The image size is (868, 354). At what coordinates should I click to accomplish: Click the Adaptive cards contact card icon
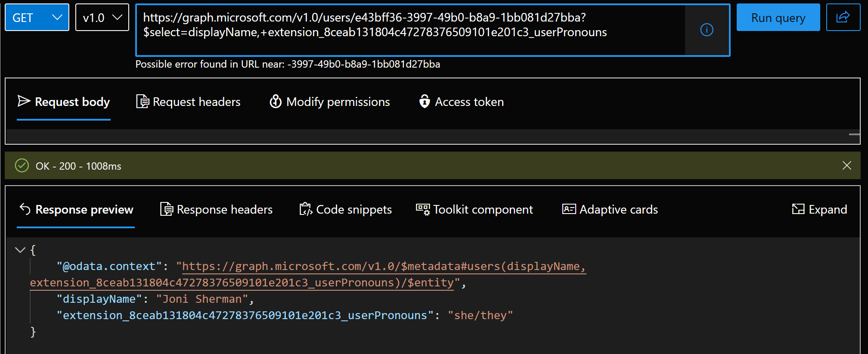(569, 209)
